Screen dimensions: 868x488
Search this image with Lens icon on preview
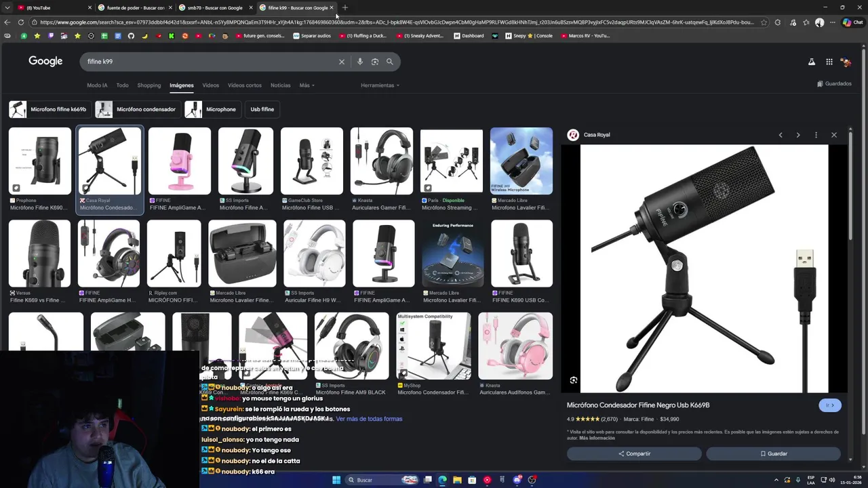coord(574,380)
